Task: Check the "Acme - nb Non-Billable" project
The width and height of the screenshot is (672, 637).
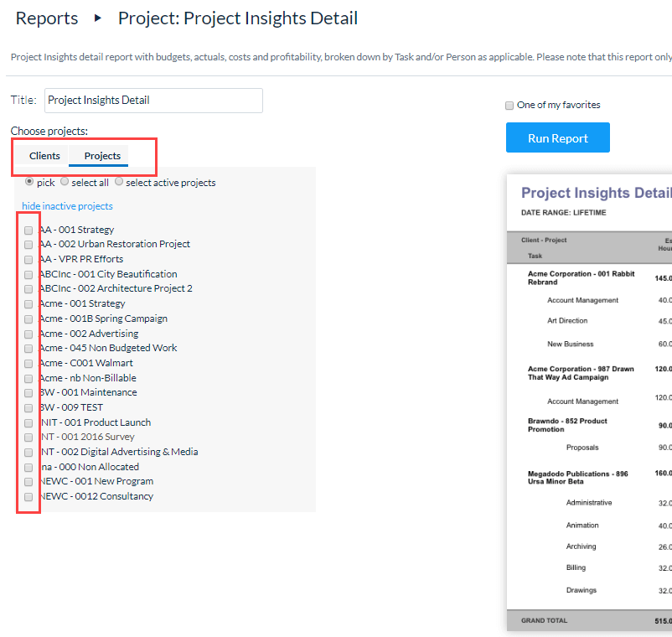Action: [x=29, y=378]
